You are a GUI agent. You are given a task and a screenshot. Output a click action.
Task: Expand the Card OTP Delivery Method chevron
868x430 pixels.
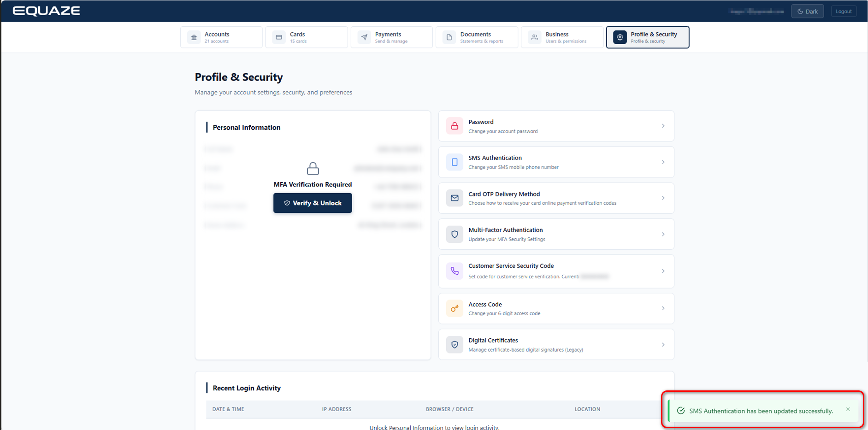coord(663,198)
